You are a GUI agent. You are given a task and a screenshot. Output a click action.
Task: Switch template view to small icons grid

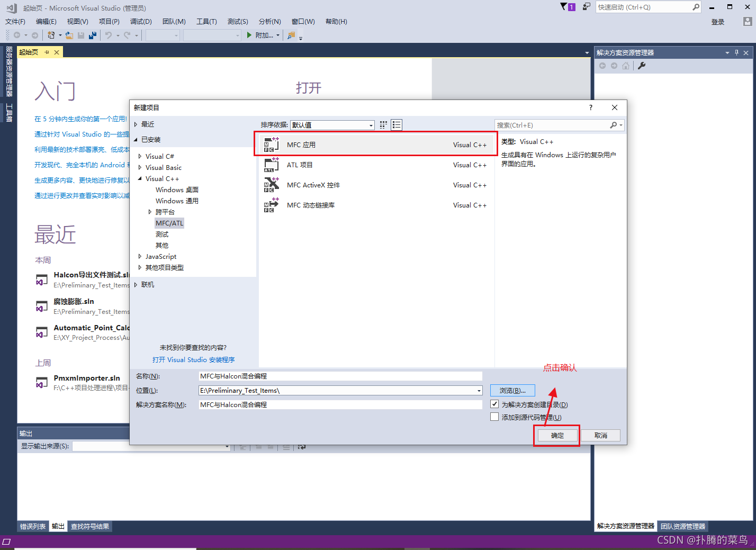tap(383, 125)
